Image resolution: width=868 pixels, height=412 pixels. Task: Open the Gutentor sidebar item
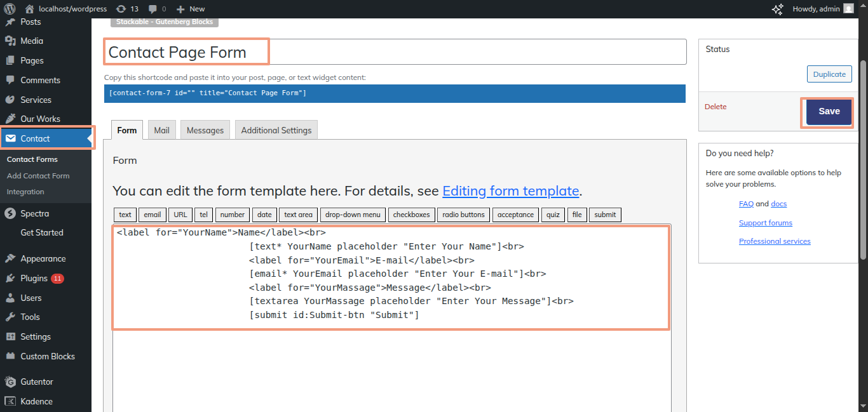[x=37, y=382]
